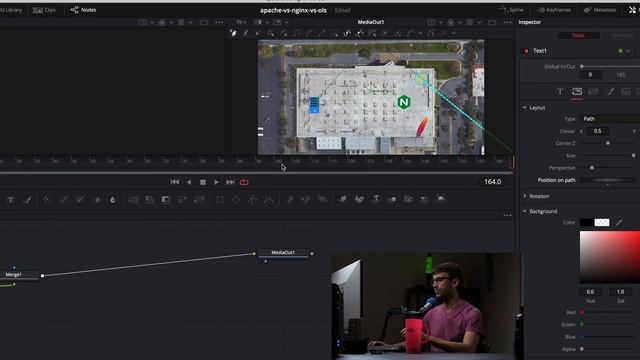Add a Resize node from the toolbar
The width and height of the screenshot is (640, 360).
pyautogui.click(x=182, y=200)
